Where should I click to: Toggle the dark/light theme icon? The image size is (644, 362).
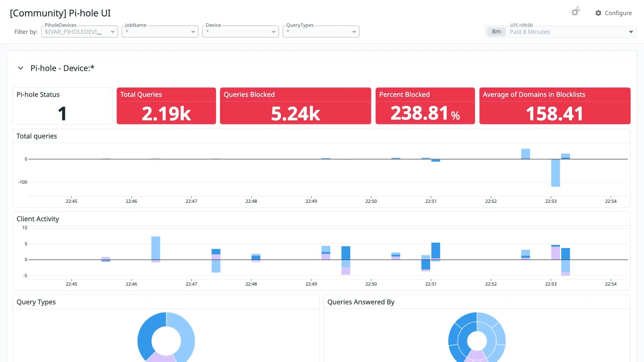pyautogui.click(x=576, y=12)
